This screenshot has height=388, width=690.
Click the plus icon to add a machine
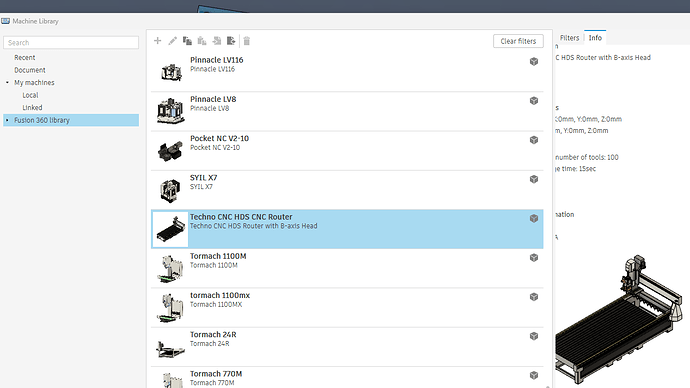158,41
